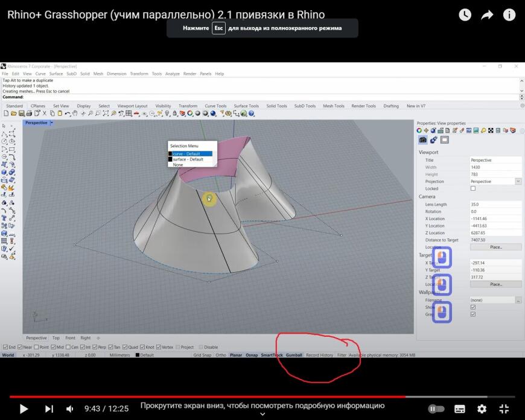Toggle Grid Snap in status bar
This screenshot has width=525, height=420.
[x=202, y=355]
